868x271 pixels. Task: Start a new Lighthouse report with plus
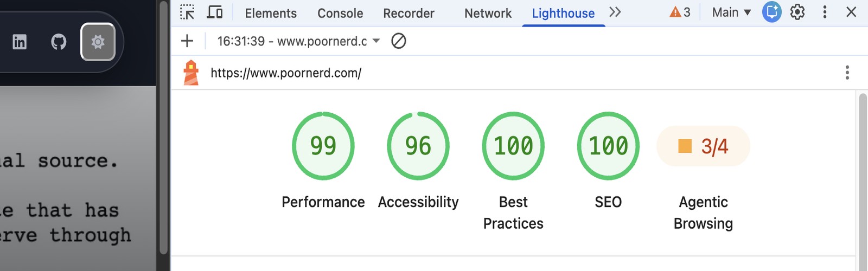pyautogui.click(x=187, y=41)
